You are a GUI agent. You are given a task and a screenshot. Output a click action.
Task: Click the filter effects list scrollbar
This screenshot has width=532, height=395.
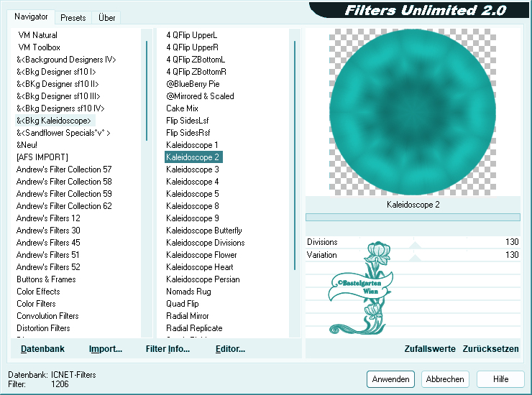pos(295,155)
